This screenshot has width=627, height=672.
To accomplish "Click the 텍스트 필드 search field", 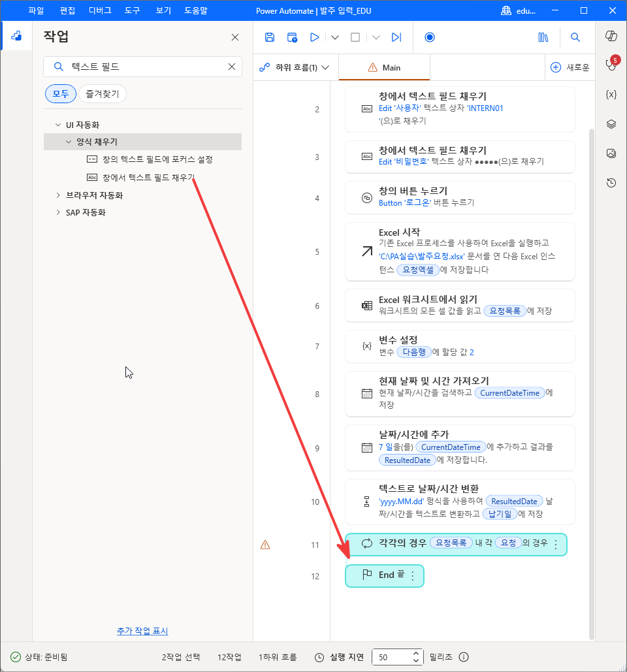I will (143, 67).
